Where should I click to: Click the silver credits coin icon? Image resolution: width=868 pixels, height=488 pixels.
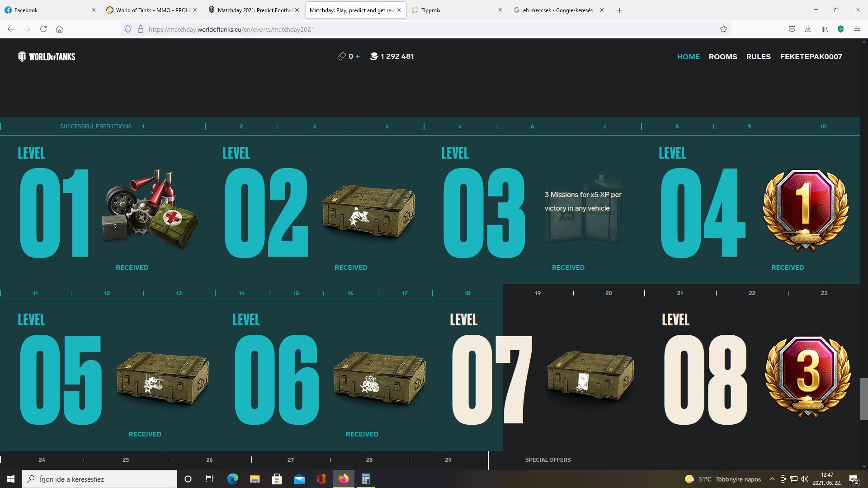point(374,56)
